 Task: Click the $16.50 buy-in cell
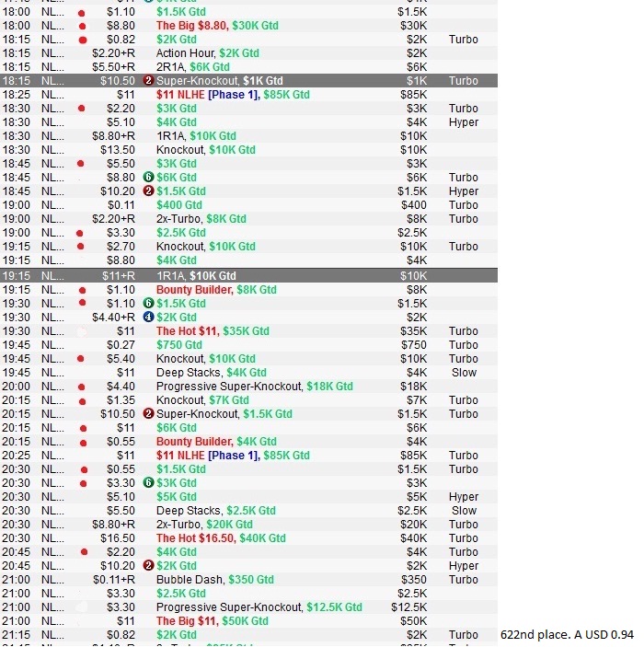click(118, 538)
